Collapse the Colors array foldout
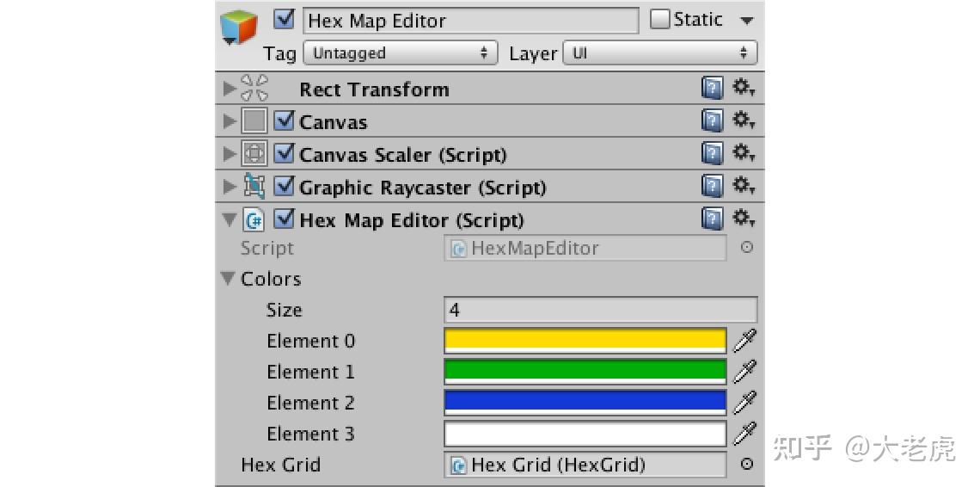 (229, 279)
